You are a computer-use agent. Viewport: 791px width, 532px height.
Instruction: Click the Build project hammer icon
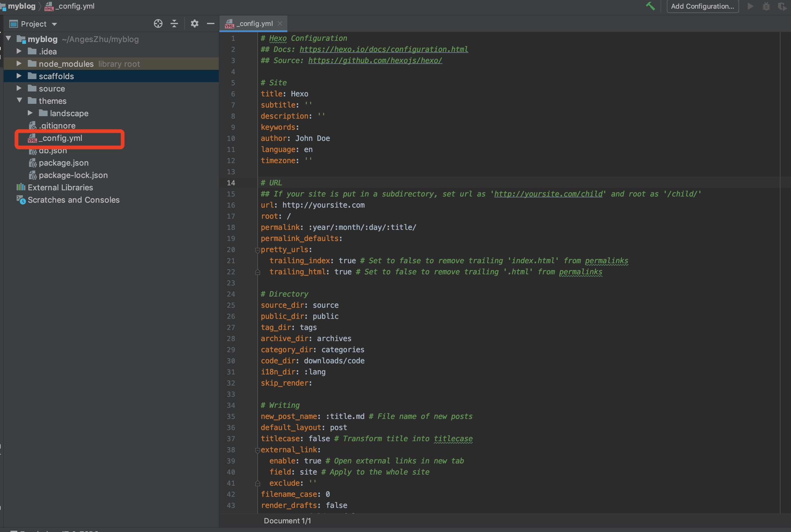point(650,6)
